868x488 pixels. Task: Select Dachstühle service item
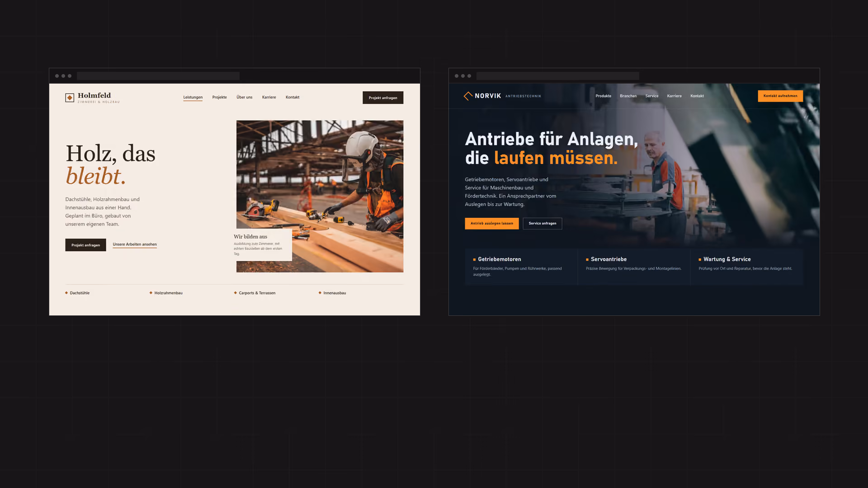(x=77, y=293)
